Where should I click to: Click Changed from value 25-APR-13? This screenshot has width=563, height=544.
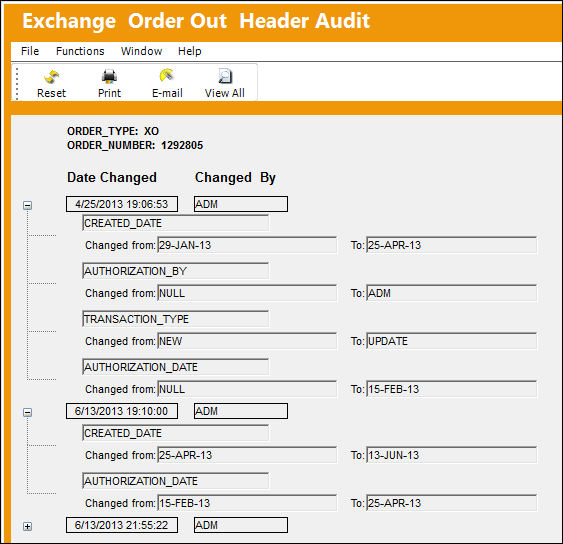pyautogui.click(x=247, y=455)
